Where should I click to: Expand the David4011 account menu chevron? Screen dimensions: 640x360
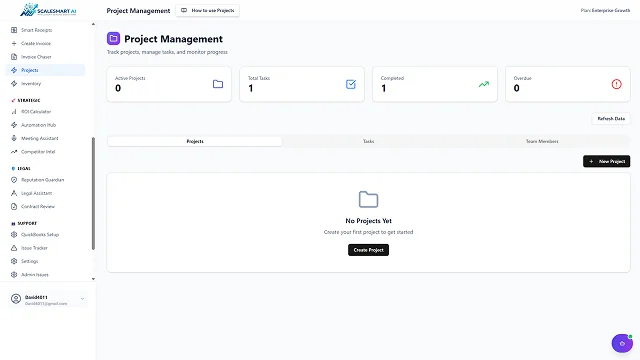point(82,299)
